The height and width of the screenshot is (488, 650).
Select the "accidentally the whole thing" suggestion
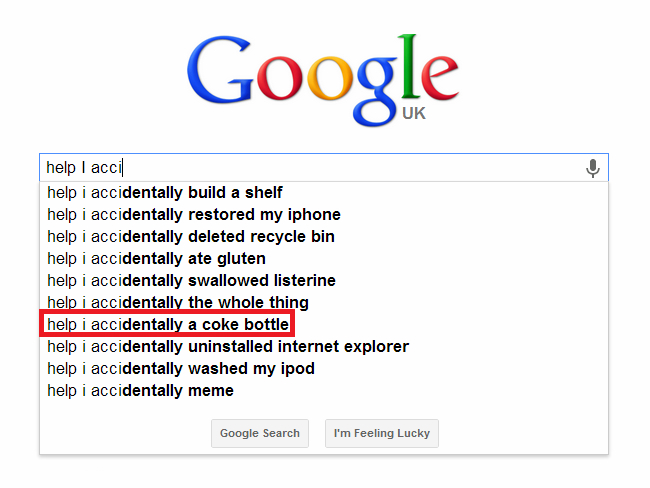tap(178, 302)
